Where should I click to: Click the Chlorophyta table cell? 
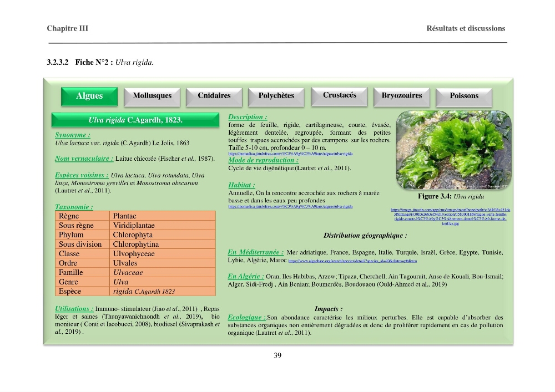163,235
